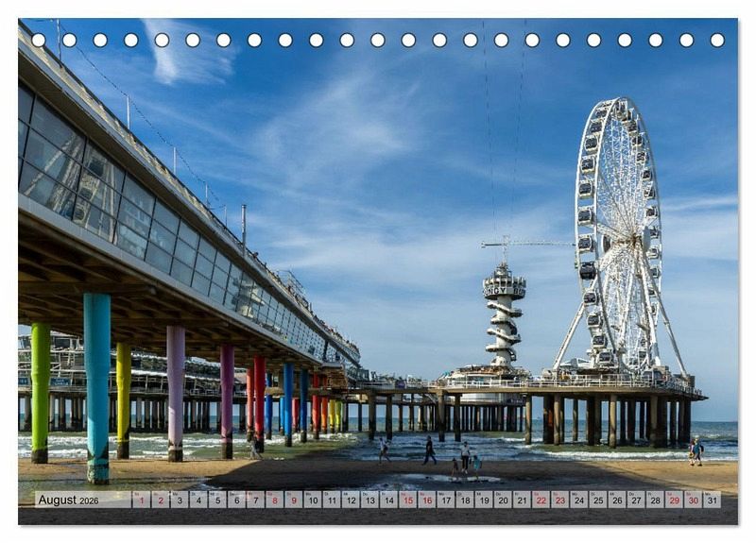Screen dimensions: 756x543
Task: Choose day 3 in the date row
Action: pyautogui.click(x=180, y=500)
